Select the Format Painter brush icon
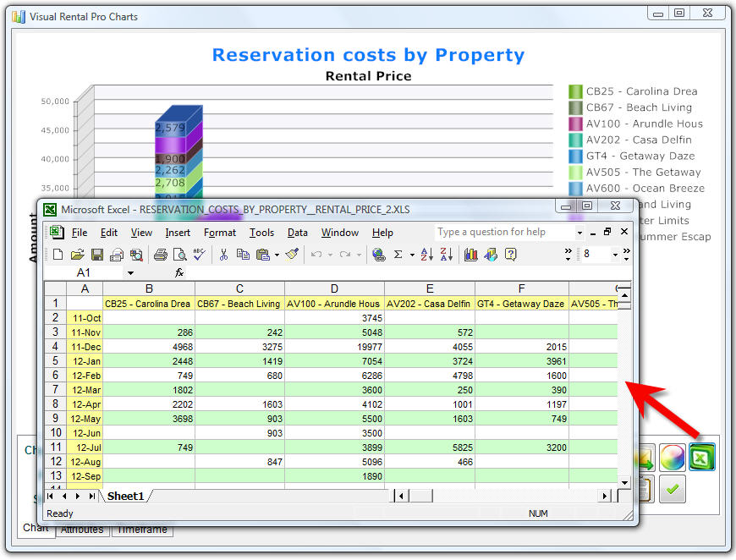The height and width of the screenshot is (560, 736). [292, 255]
